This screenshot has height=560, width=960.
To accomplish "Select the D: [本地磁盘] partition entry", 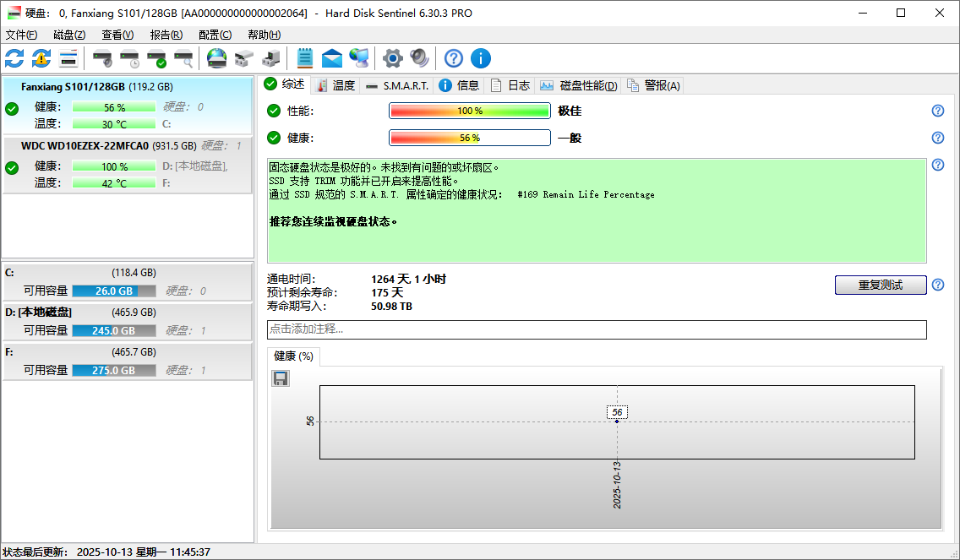I will pos(128,322).
